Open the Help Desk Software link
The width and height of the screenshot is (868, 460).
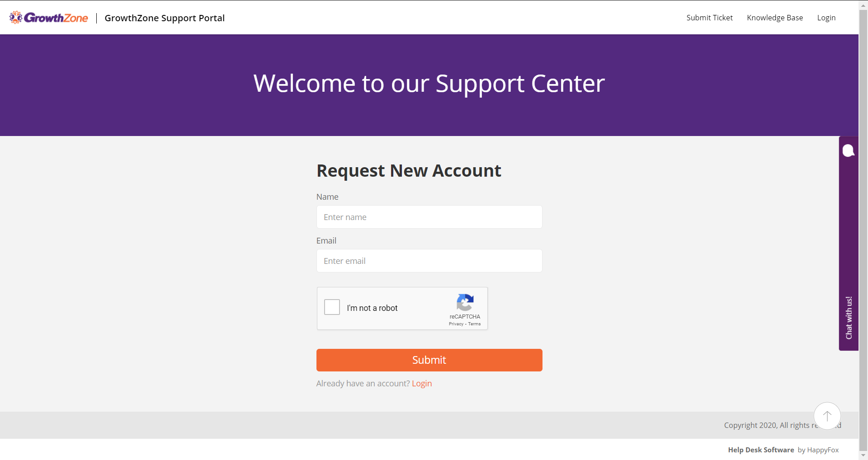tap(761, 450)
